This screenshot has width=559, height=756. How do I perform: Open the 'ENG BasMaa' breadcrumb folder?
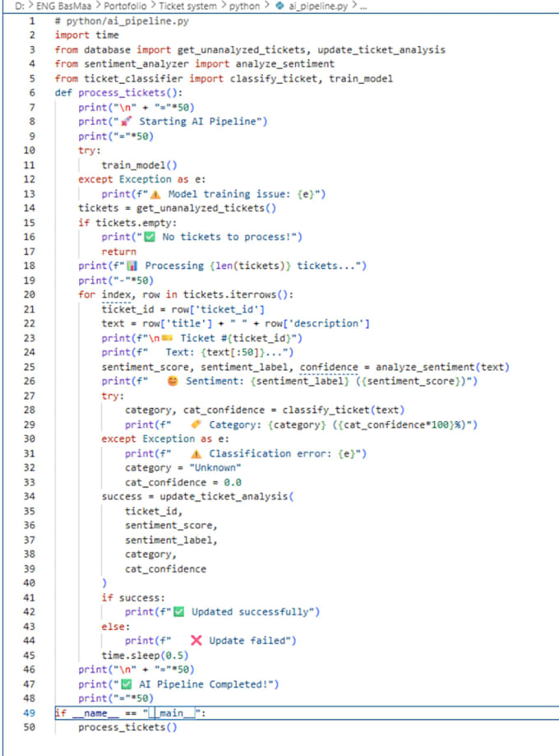[63, 7]
